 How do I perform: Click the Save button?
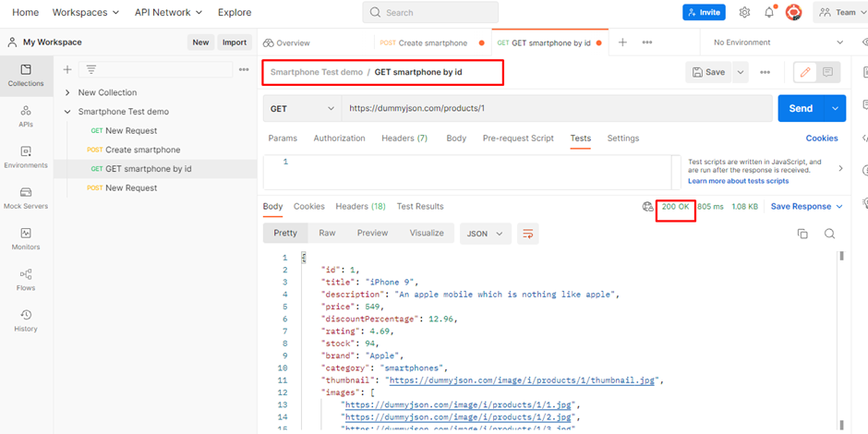[708, 72]
